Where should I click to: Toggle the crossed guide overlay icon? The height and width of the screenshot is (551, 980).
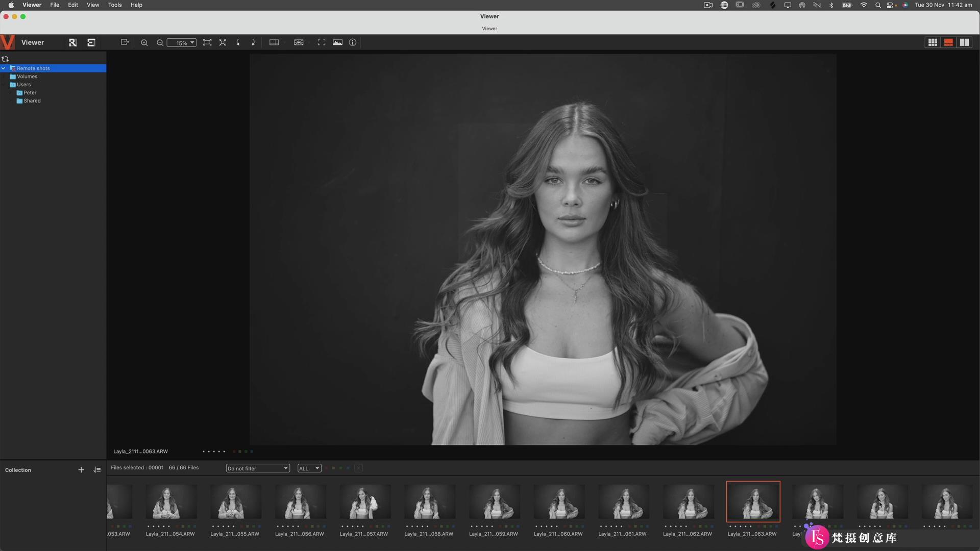(299, 42)
